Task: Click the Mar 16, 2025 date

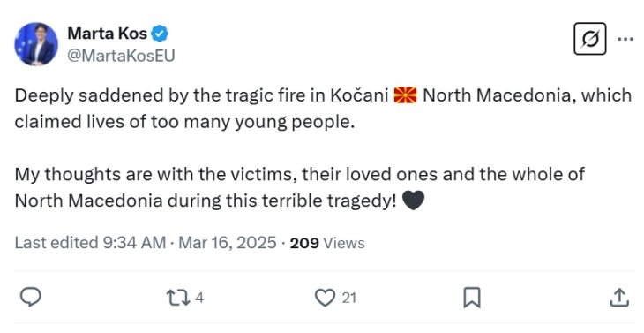Action: 227,243
